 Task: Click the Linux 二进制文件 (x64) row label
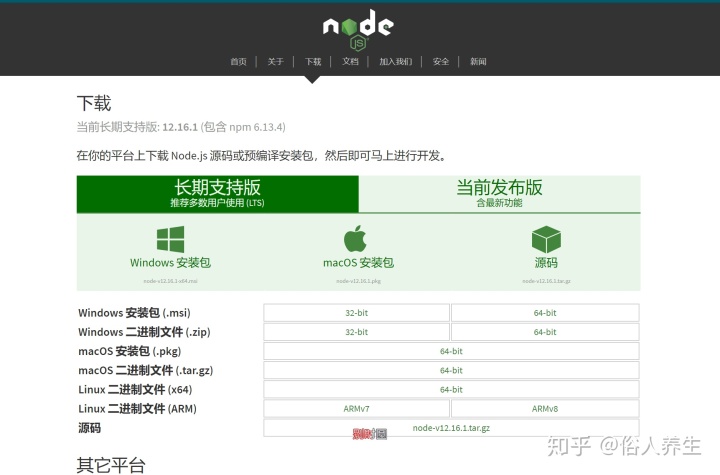click(135, 390)
